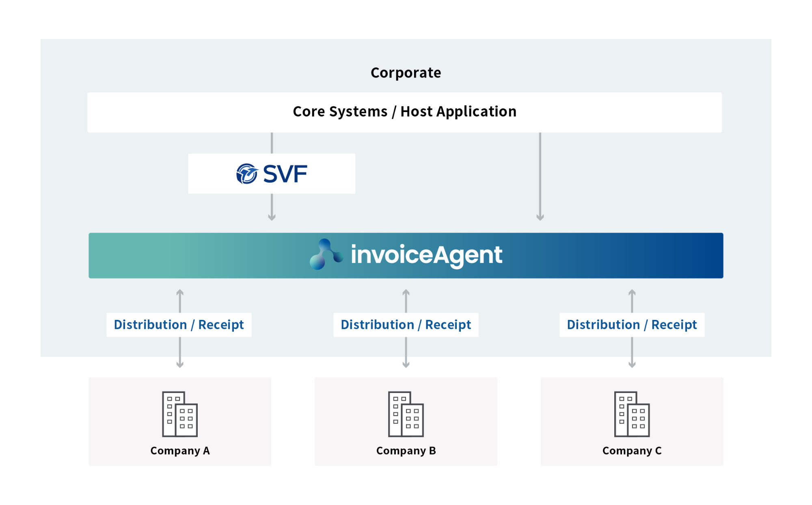Click the middle Distribution / Receipt label
Viewport: 812px width, 505px height.
pos(405,324)
